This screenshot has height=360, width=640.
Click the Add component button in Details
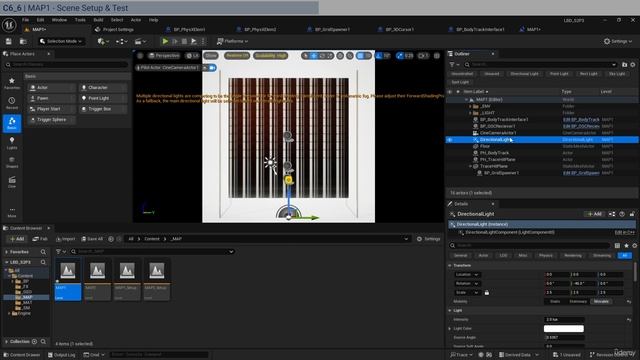click(594, 214)
